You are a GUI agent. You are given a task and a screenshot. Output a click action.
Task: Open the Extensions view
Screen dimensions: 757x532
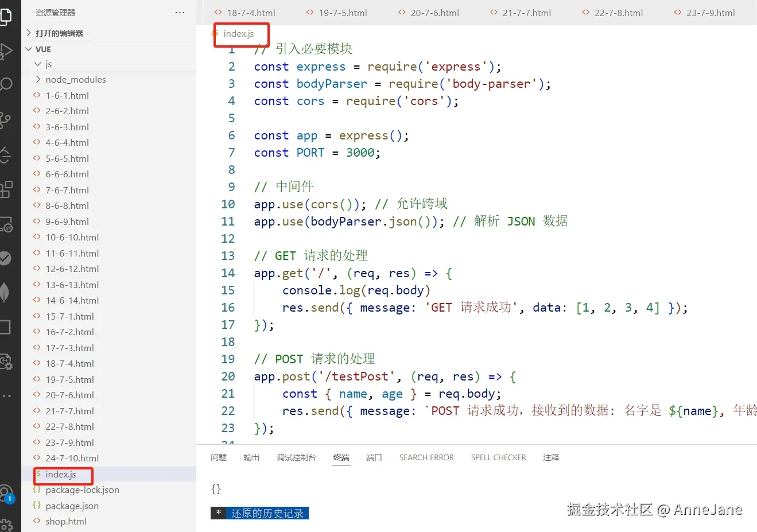point(5,189)
